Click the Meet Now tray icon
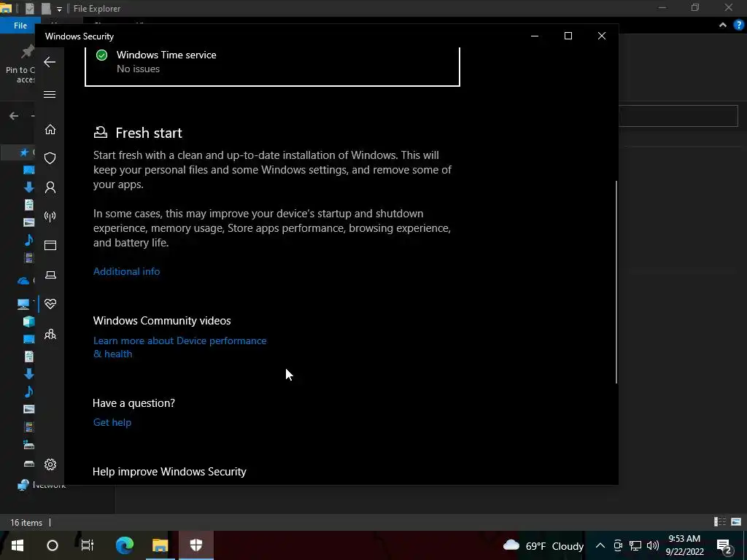The height and width of the screenshot is (560, 747). [x=618, y=545]
